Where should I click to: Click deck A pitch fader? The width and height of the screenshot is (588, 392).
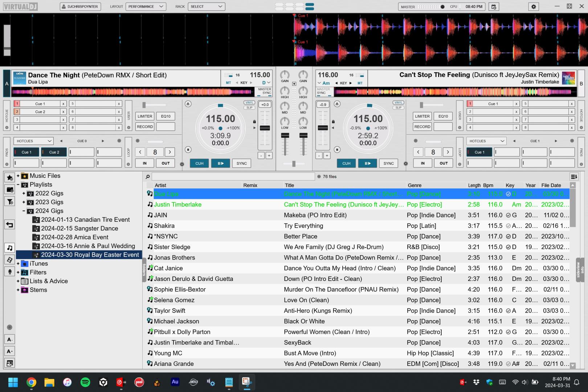[x=265, y=128]
